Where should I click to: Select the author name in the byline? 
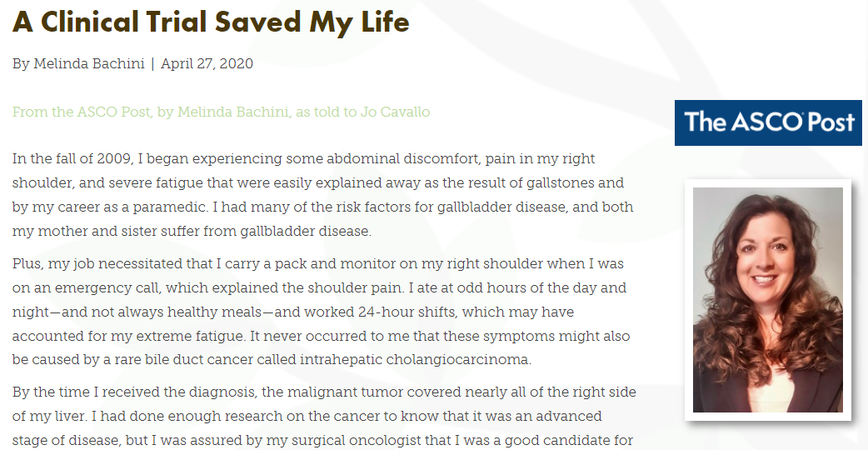[89, 63]
